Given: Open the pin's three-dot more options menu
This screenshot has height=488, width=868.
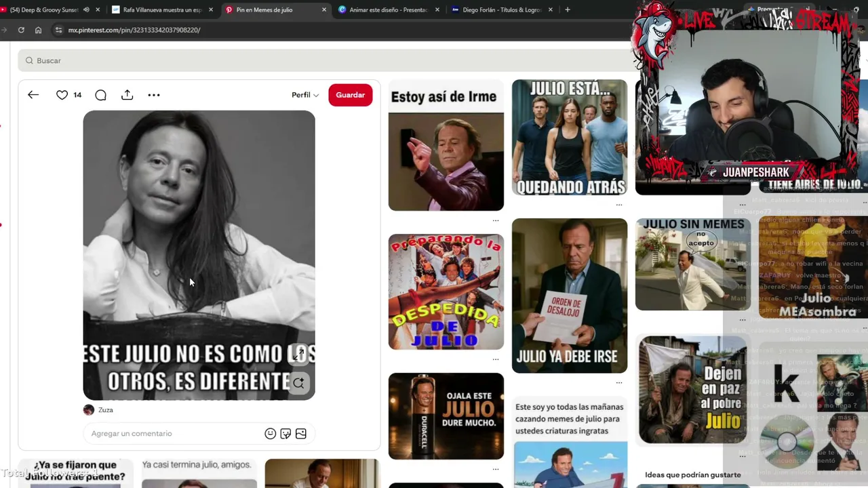Looking at the screenshot, I should point(154,95).
